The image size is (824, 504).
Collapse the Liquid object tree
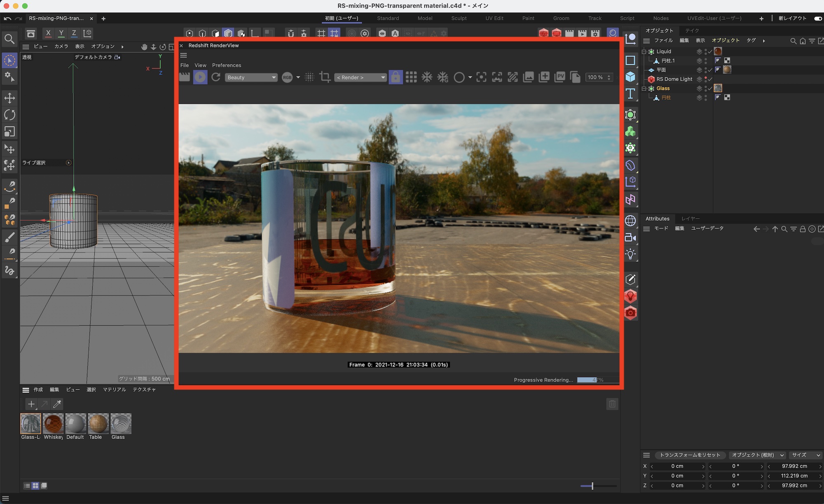click(644, 51)
